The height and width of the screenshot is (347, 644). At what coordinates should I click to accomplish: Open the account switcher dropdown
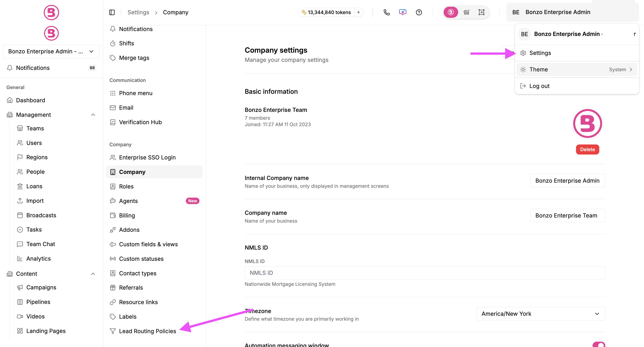51,51
